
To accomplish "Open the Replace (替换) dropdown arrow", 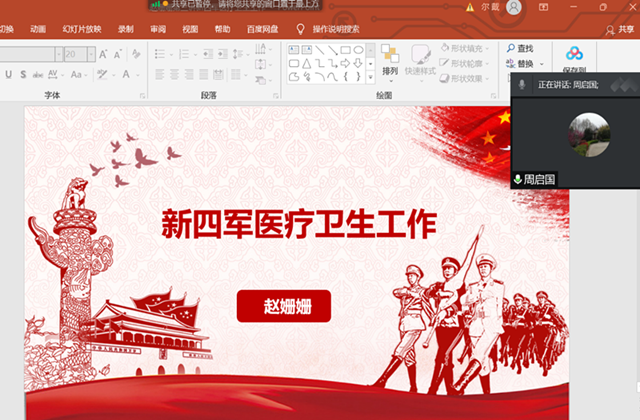I will pyautogui.click(x=541, y=64).
